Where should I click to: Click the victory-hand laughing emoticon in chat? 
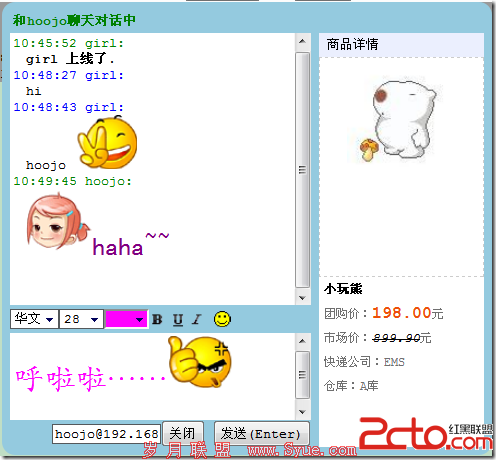(108, 142)
